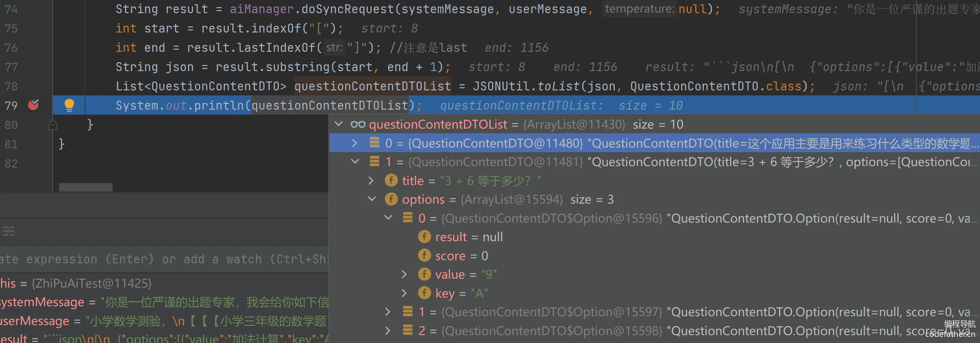980x343 pixels.
Task: Click 'JSONUtil' on line 78
Action: (x=501, y=87)
